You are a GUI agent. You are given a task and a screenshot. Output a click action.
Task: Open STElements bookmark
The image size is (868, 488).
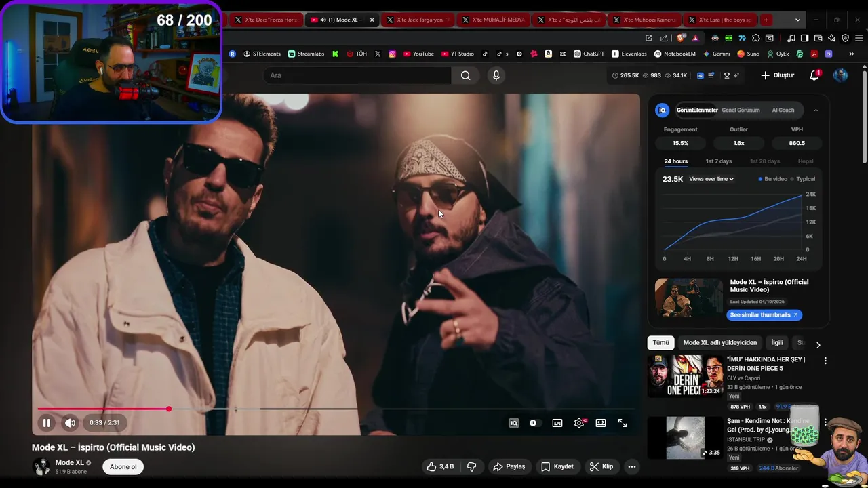point(262,54)
